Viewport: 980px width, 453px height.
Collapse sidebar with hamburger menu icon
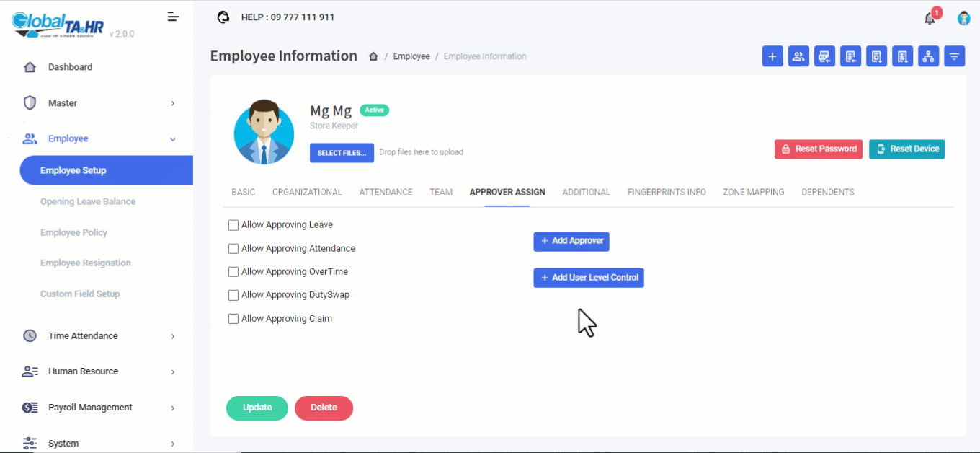point(173,17)
